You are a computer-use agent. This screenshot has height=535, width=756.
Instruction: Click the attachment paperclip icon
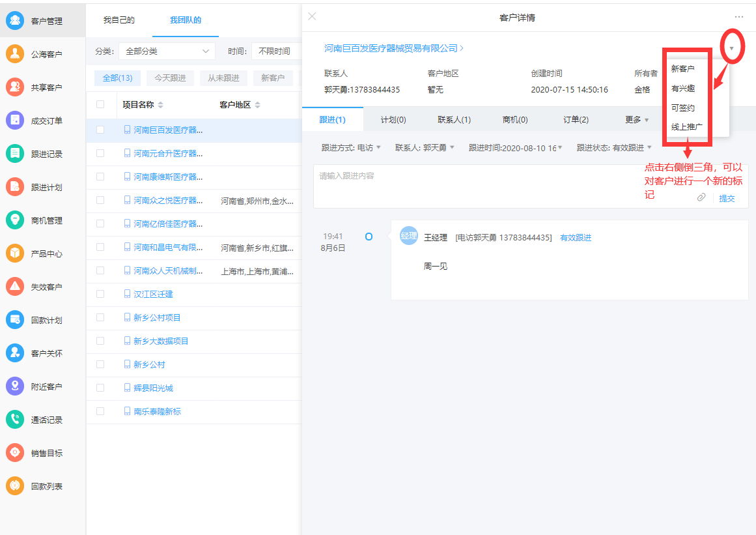tap(701, 197)
